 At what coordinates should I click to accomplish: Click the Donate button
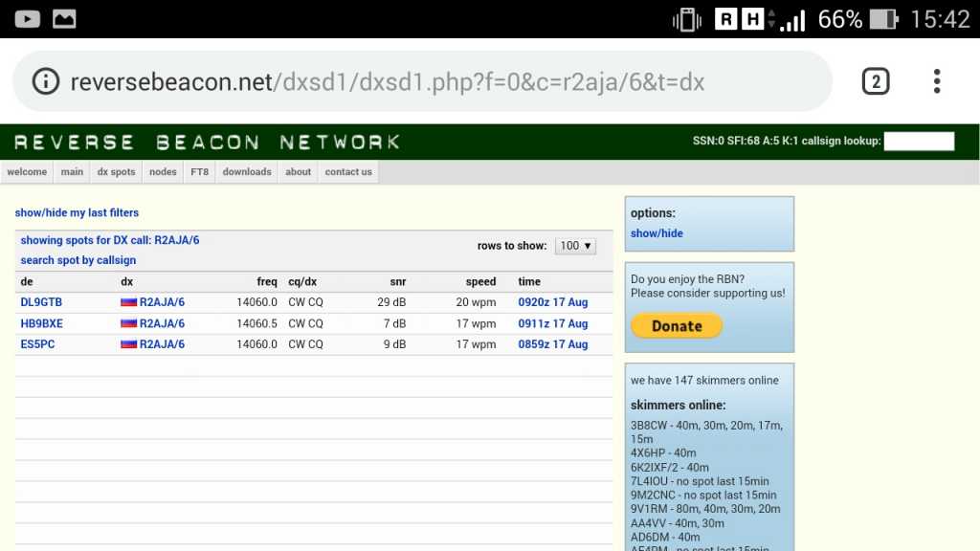(x=677, y=326)
